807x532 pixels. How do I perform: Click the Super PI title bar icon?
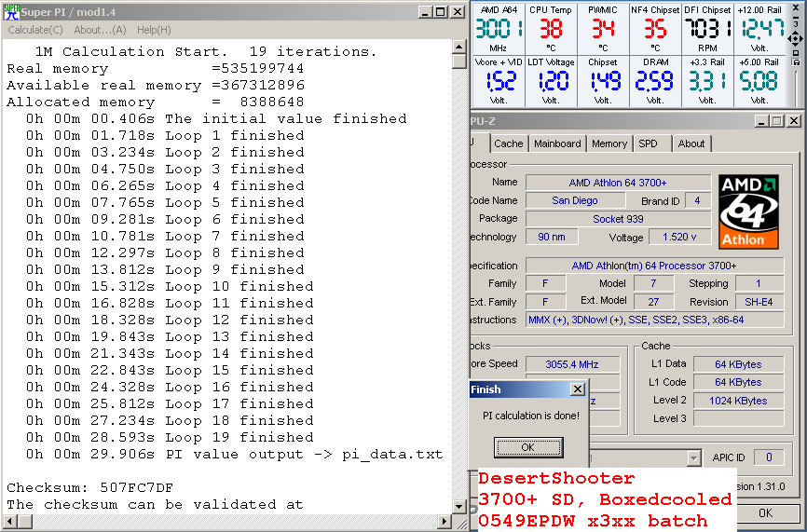[x=11, y=11]
